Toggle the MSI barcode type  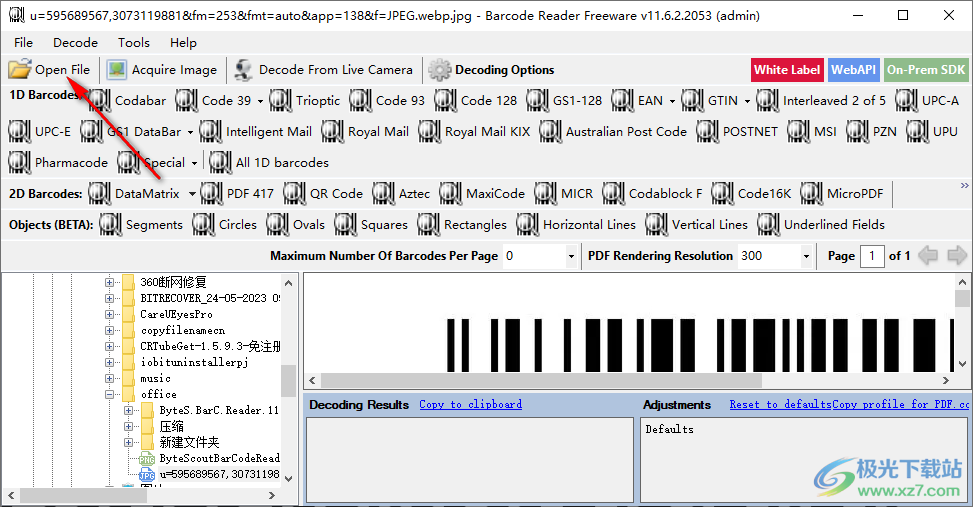(814, 132)
